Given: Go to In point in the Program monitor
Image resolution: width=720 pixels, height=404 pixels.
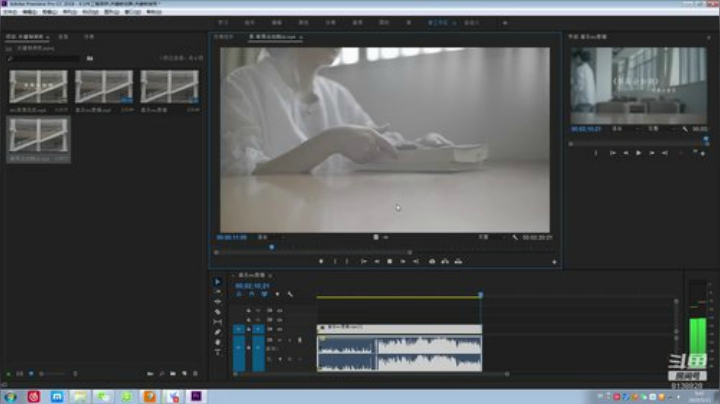Looking at the screenshot, I should [613, 153].
